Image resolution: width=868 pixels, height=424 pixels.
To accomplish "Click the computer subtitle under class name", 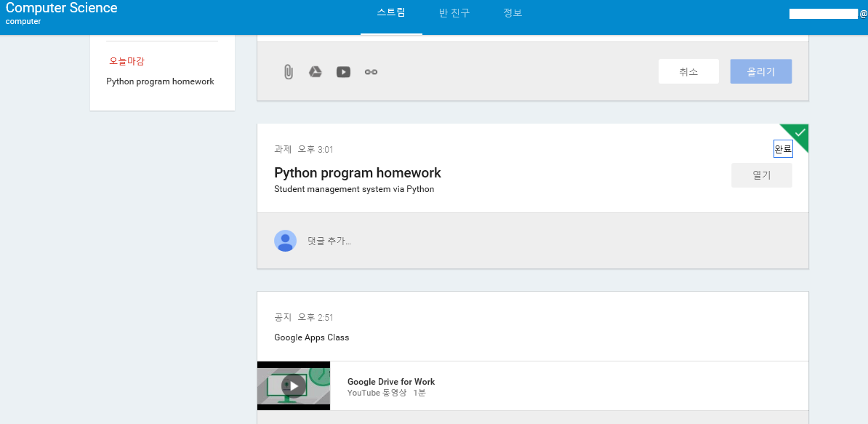I will [x=23, y=22].
